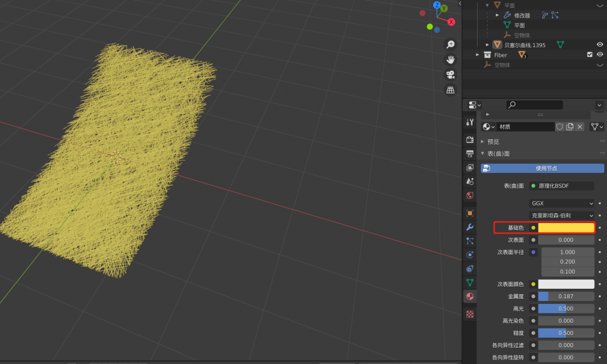Click the 基础色 node socket dot
This screenshot has height=364, width=607.
(x=533, y=228)
